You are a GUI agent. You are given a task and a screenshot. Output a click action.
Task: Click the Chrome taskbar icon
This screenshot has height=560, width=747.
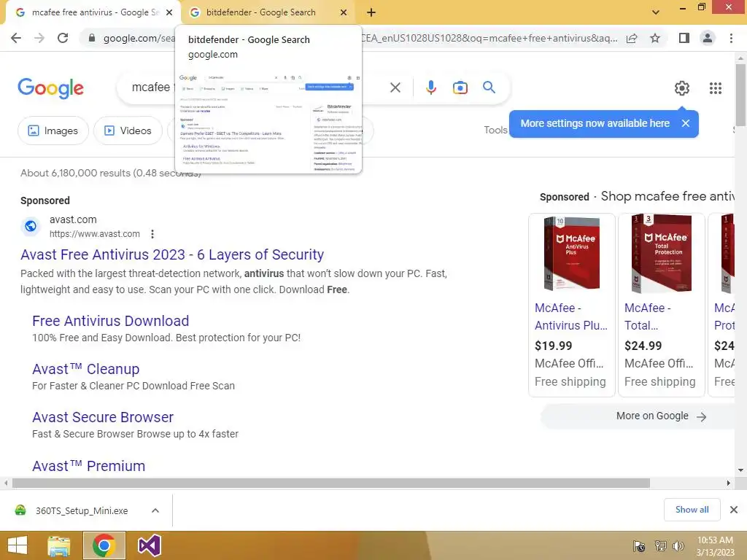pyautogui.click(x=104, y=545)
